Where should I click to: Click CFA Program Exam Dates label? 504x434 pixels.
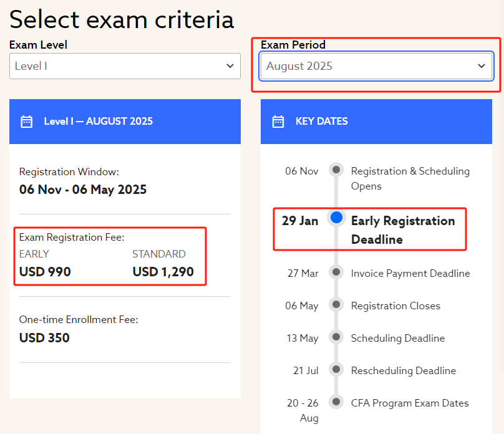pos(410,403)
